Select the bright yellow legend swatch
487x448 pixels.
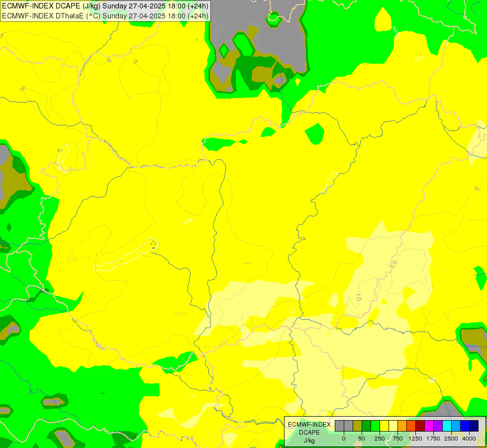point(384,426)
